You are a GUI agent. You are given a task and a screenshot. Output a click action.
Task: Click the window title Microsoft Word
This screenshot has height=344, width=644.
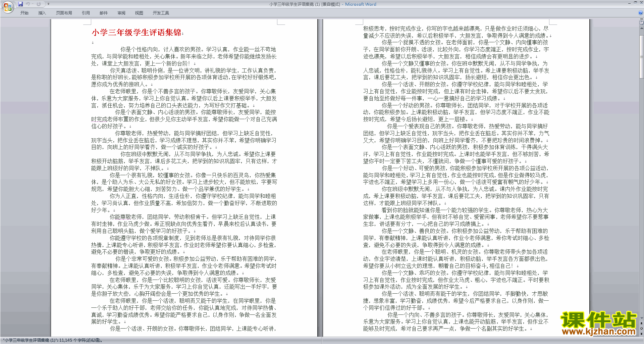pos(361,4)
